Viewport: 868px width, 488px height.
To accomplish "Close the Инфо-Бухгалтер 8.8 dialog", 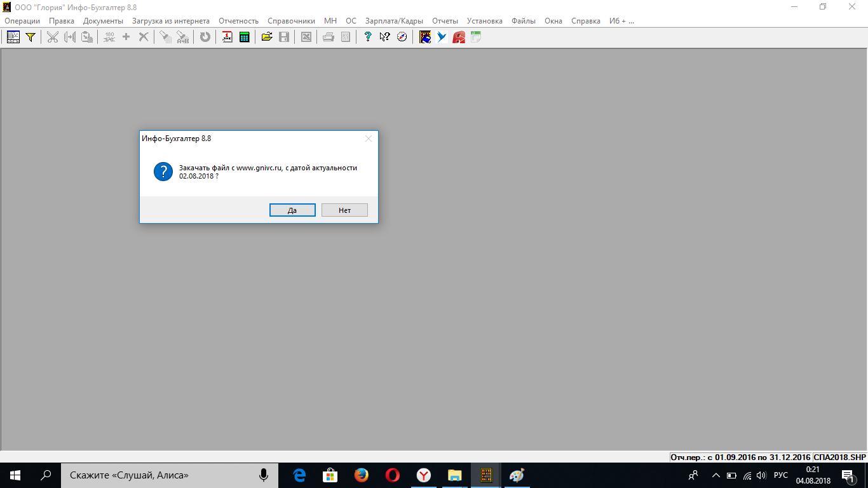I will (x=368, y=139).
